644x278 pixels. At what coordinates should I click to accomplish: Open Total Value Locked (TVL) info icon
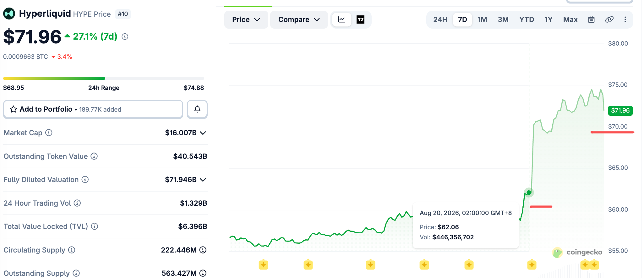[95, 226]
